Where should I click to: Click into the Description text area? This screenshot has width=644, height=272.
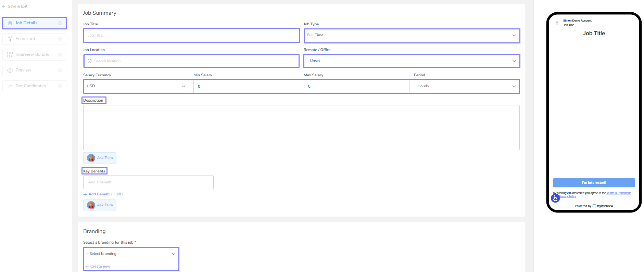click(x=301, y=128)
